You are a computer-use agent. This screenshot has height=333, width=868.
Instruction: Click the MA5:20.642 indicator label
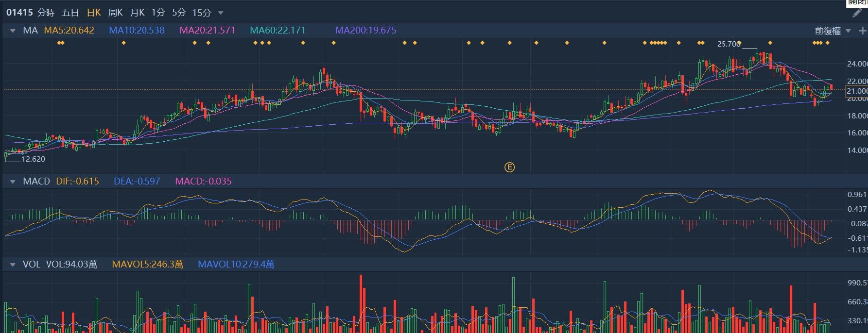click(x=69, y=30)
